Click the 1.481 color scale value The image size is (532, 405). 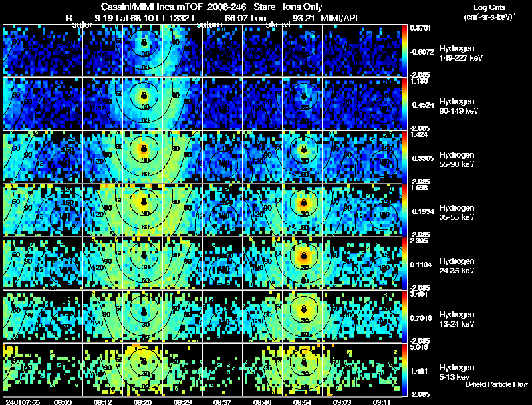point(419,372)
